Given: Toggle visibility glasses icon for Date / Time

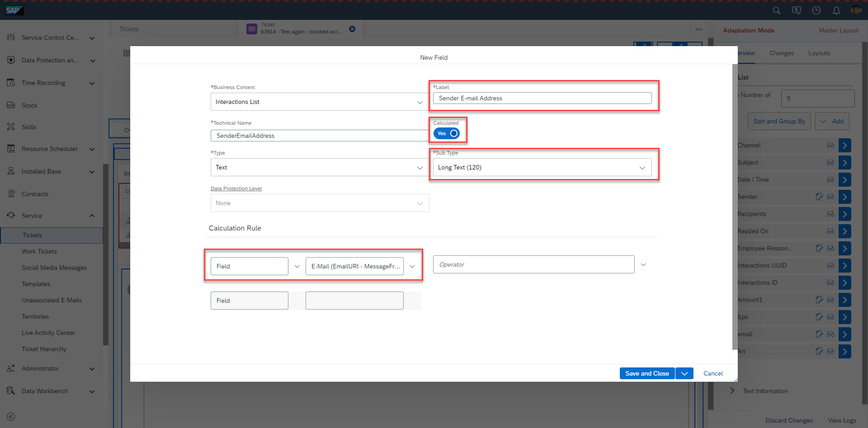Looking at the screenshot, I should coord(830,179).
